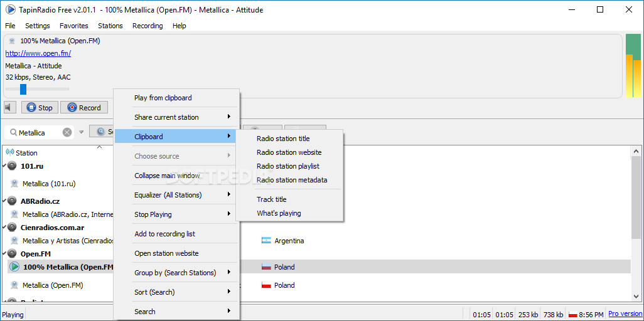Open the search options dropdown arrow
The height and width of the screenshot is (321, 644).
tap(82, 132)
